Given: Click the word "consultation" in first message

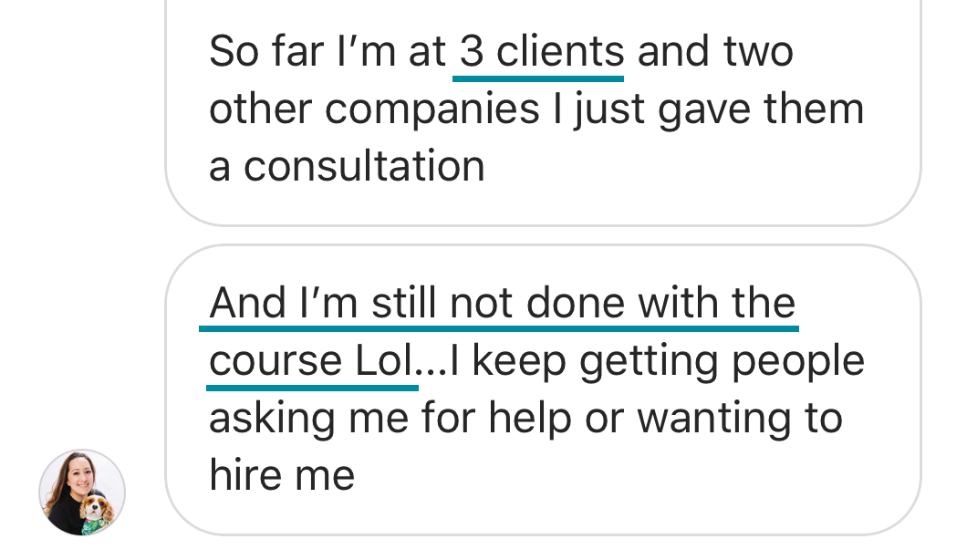Looking at the screenshot, I should coord(364,166).
